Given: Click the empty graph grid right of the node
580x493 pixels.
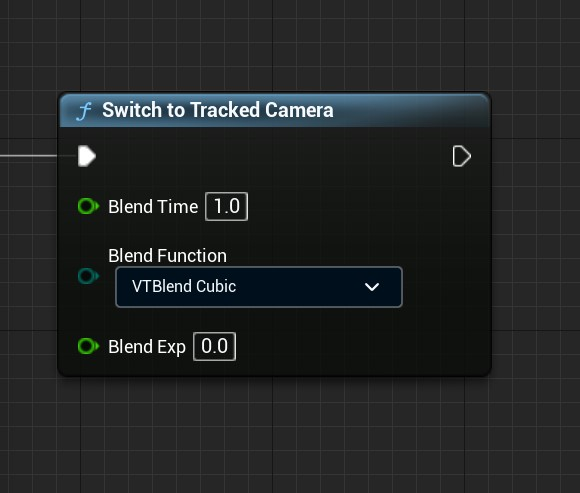Looking at the screenshot, I should click(x=536, y=237).
